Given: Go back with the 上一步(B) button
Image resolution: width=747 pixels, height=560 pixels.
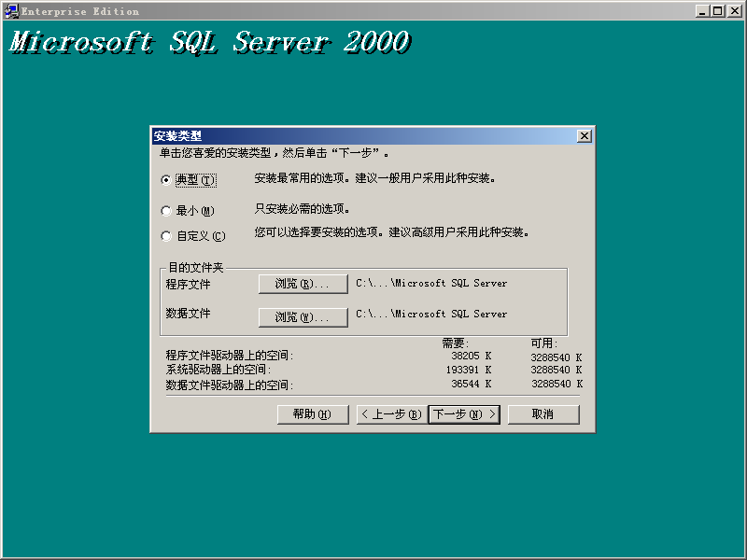Looking at the screenshot, I should click(x=391, y=414).
